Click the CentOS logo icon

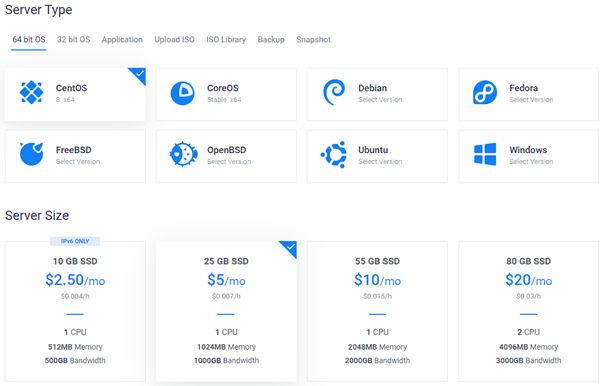tap(31, 93)
